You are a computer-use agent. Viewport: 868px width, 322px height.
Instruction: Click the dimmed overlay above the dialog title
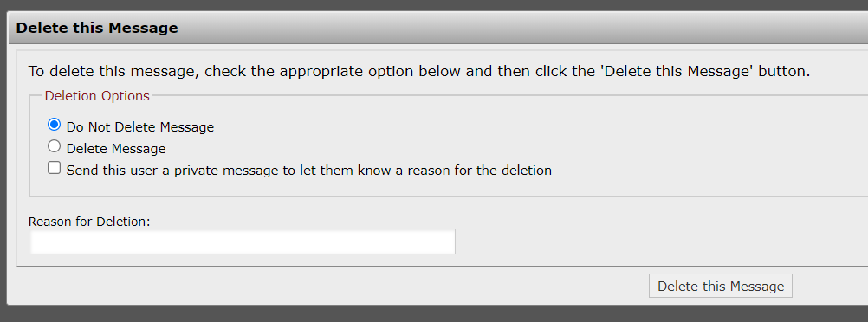[434, 5]
